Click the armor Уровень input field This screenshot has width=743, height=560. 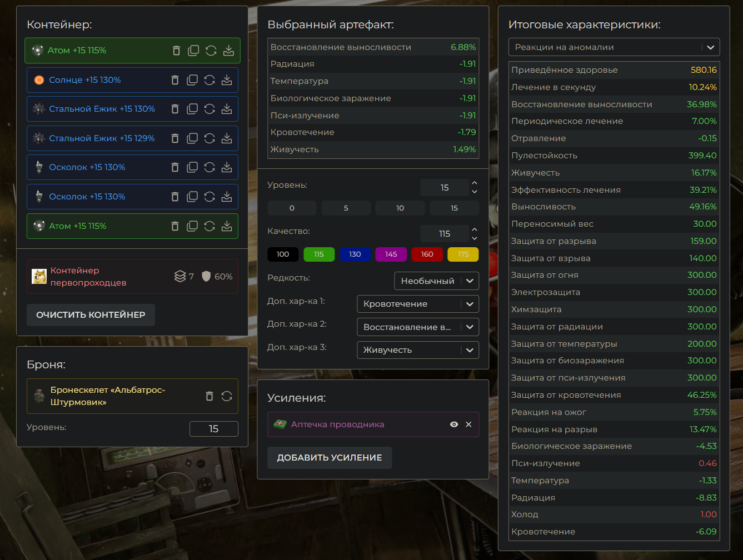pyautogui.click(x=213, y=429)
